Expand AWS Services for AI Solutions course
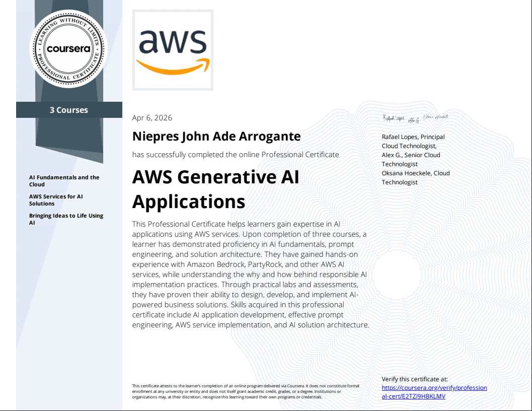Screen dimensions: 532x411 tap(55, 199)
